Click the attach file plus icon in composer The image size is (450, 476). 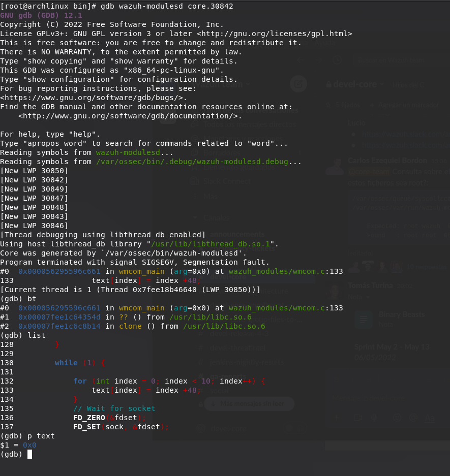[337, 418]
